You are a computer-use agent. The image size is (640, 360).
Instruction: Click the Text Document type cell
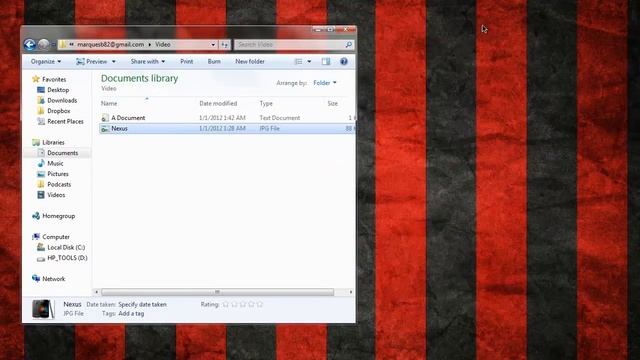coord(280,118)
